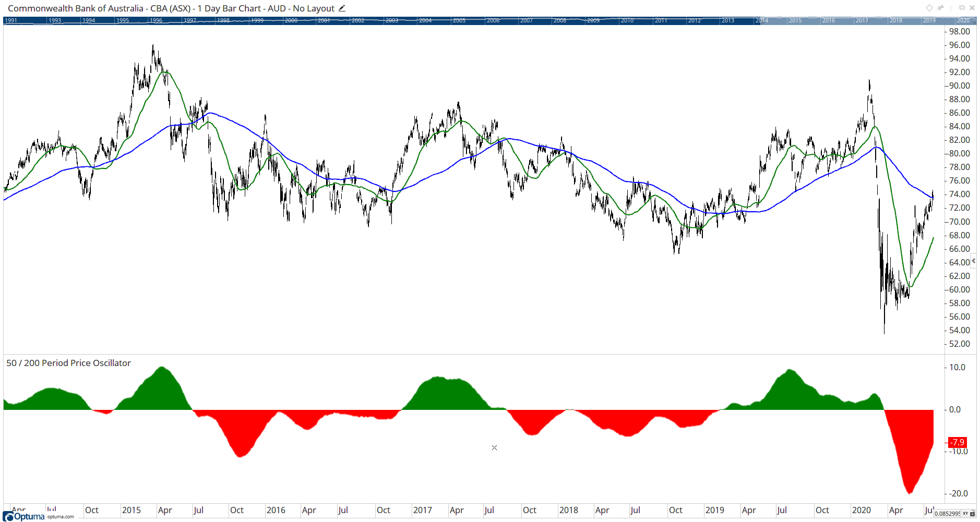Click the 0.0 oscillator scale label
980x522 pixels.
955,409
